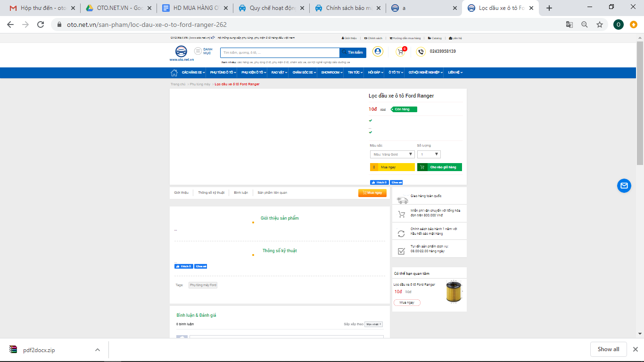Switch to the HD MUA HÀNG Docs tab

pyautogui.click(x=195, y=8)
